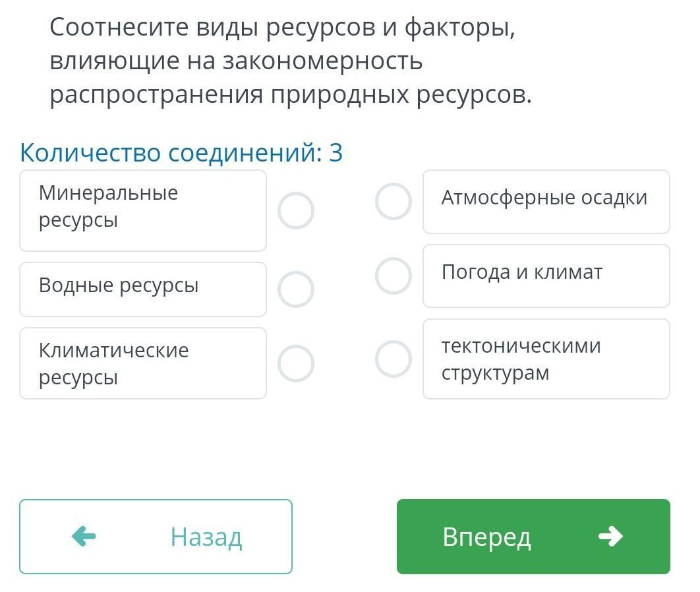The width and height of the screenshot is (700, 592).
Task: Select the connector circle beside Атмосферные осадки
Action: [x=394, y=201]
